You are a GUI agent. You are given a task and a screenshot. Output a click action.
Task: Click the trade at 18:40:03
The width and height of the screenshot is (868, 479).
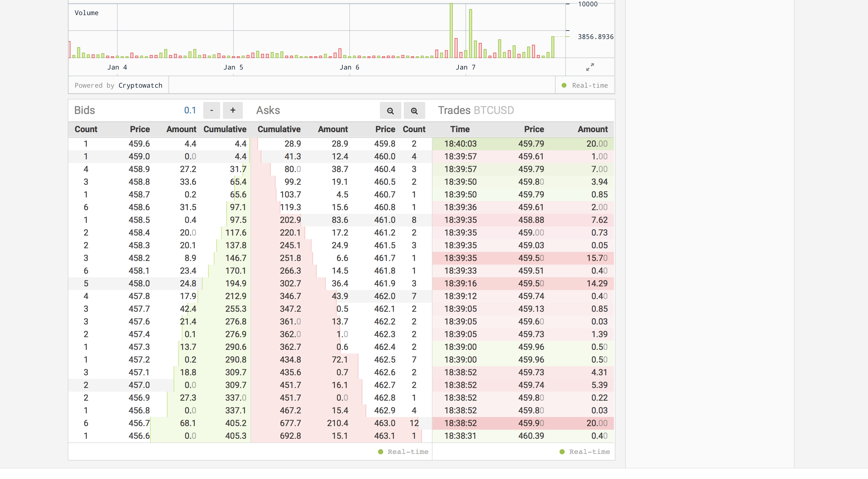point(523,144)
